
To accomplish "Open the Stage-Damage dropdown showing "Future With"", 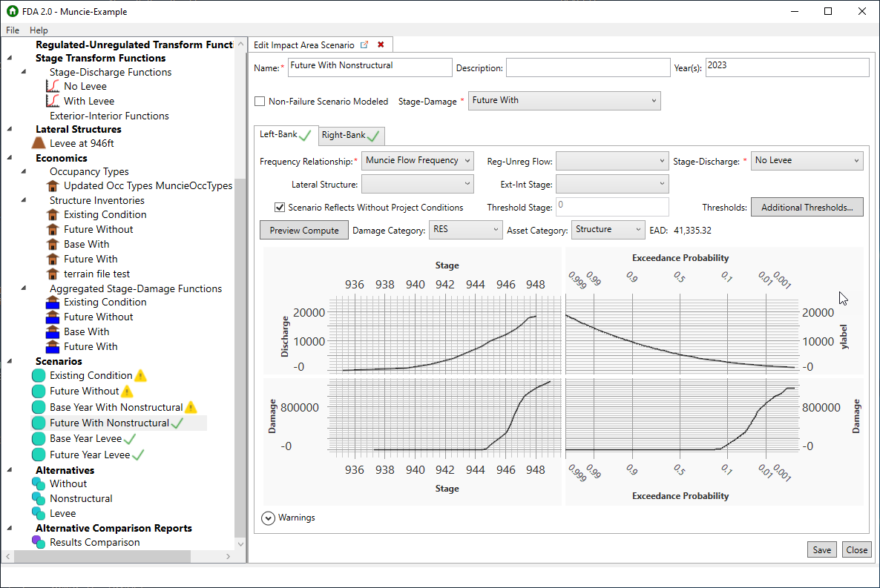I will [564, 101].
